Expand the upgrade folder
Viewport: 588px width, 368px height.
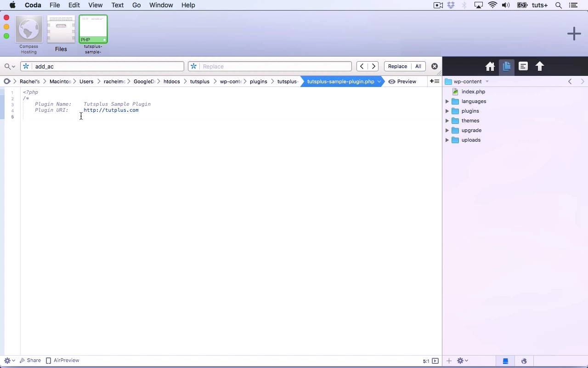click(447, 130)
